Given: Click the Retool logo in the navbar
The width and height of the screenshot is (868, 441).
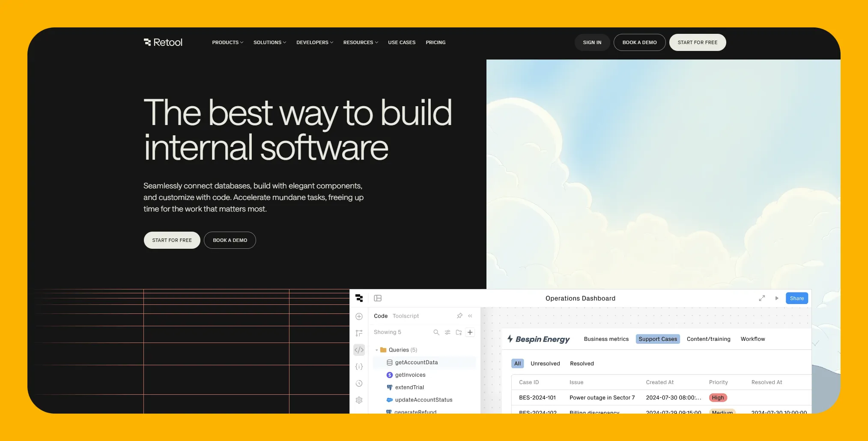Looking at the screenshot, I should [163, 42].
